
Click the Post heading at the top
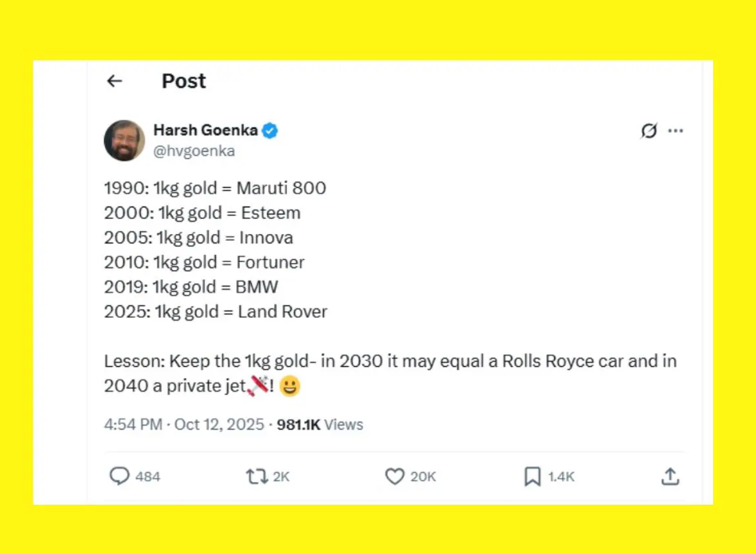tap(184, 81)
